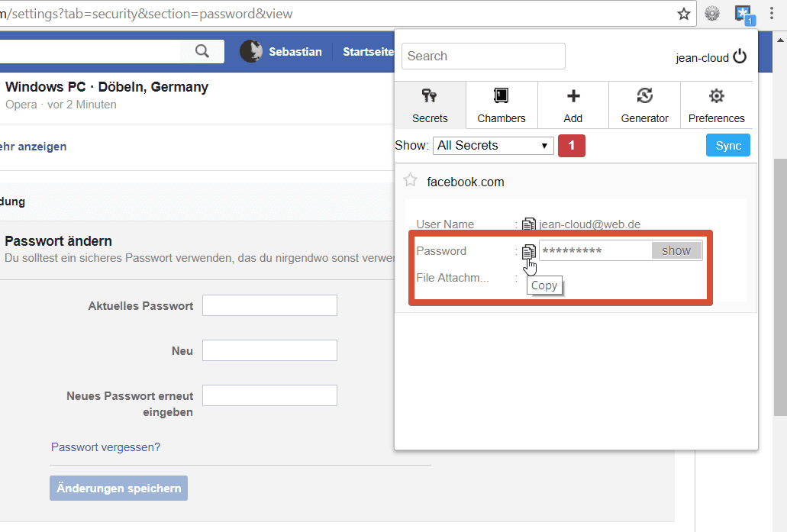Click the Facebook search magnifier icon

(x=202, y=51)
